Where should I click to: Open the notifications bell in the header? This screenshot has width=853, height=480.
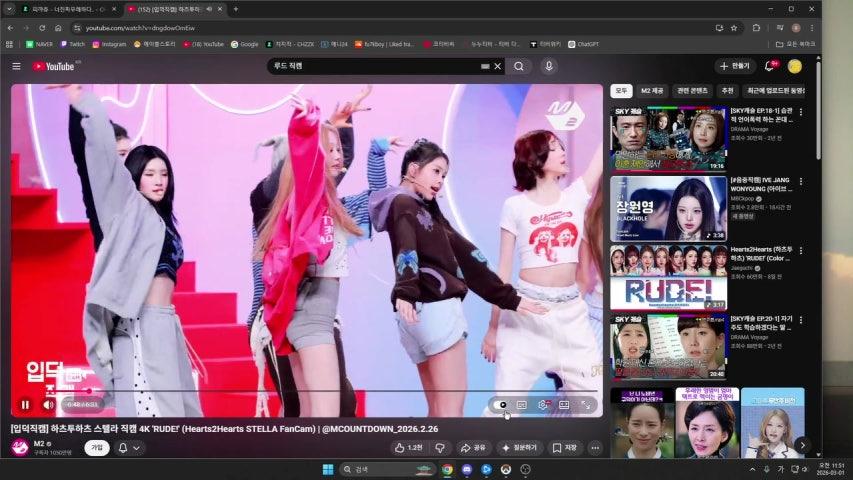[770, 66]
